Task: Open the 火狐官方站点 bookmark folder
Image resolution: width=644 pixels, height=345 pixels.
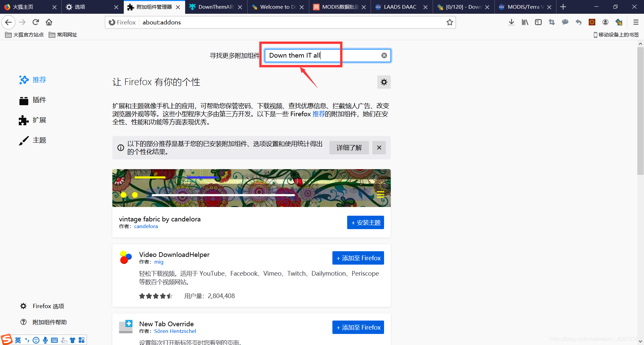Action: [24, 35]
